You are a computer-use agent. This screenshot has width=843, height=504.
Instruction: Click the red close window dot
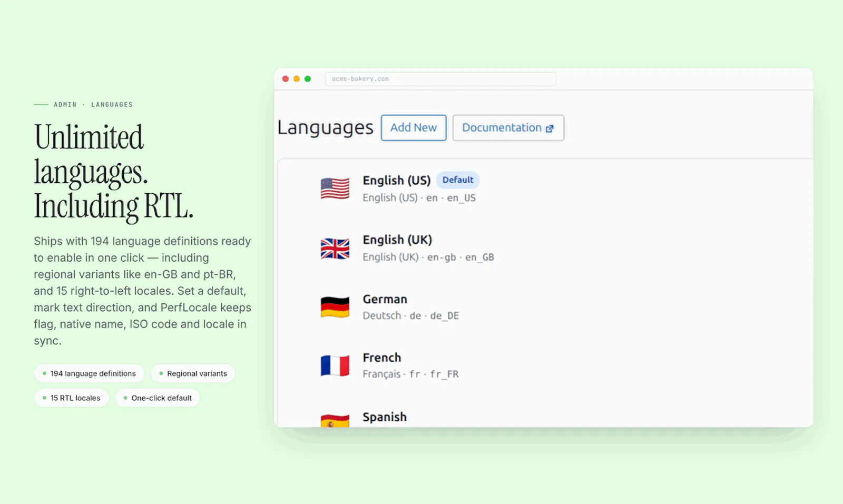tap(286, 79)
